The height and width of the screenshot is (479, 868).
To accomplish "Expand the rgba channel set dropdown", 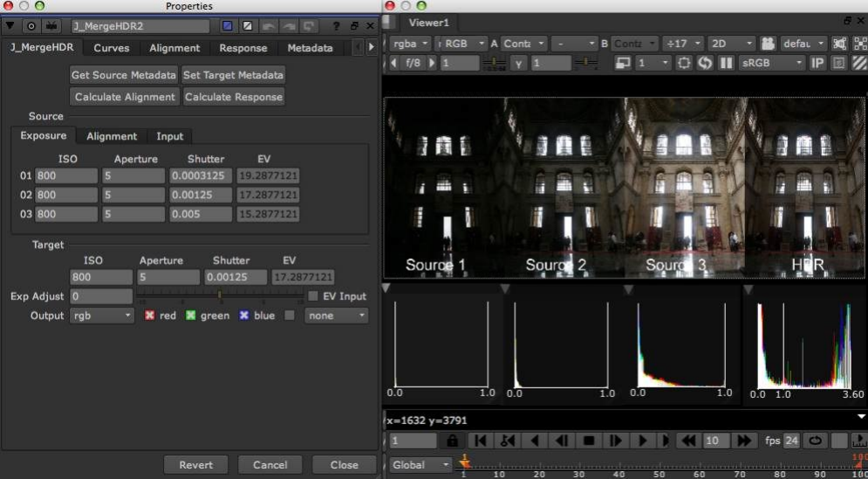I will click(409, 43).
